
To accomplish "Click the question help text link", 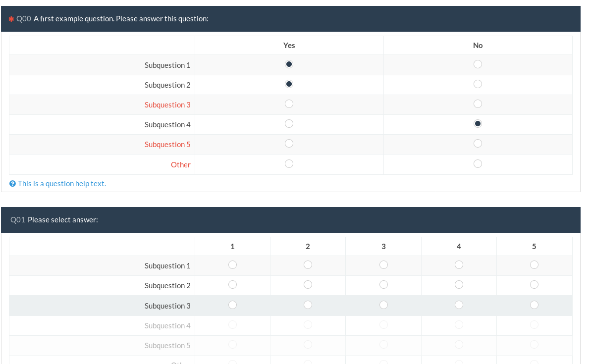I will [x=62, y=184].
